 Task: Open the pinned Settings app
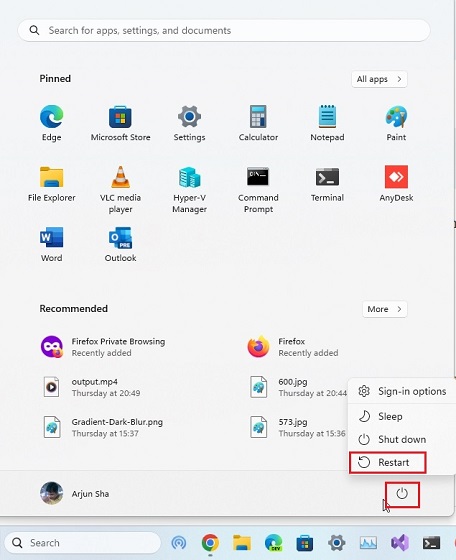[x=189, y=123]
